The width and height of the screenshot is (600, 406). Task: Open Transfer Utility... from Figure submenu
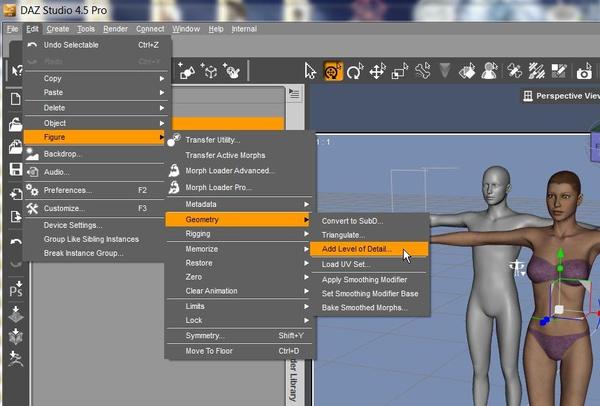tap(238, 140)
